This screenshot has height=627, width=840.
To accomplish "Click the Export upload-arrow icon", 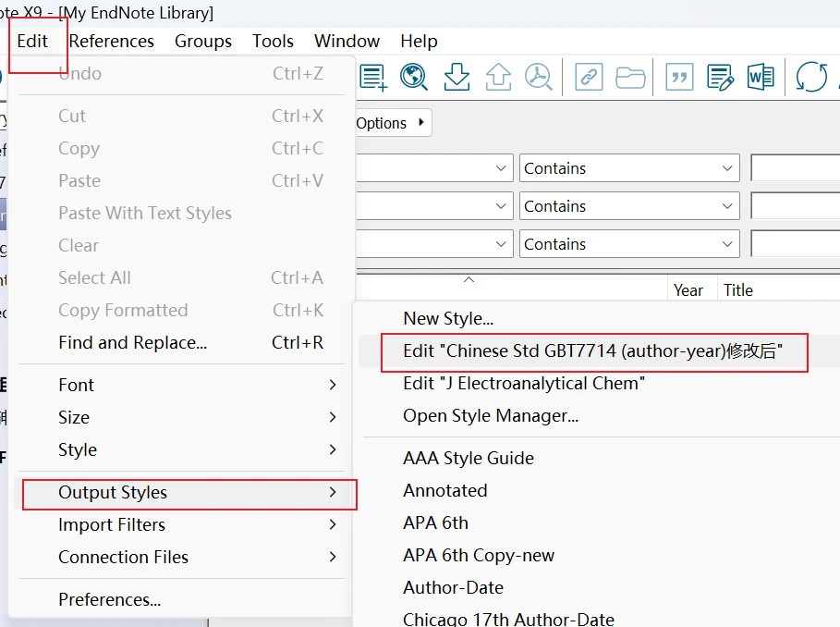I will click(498, 77).
